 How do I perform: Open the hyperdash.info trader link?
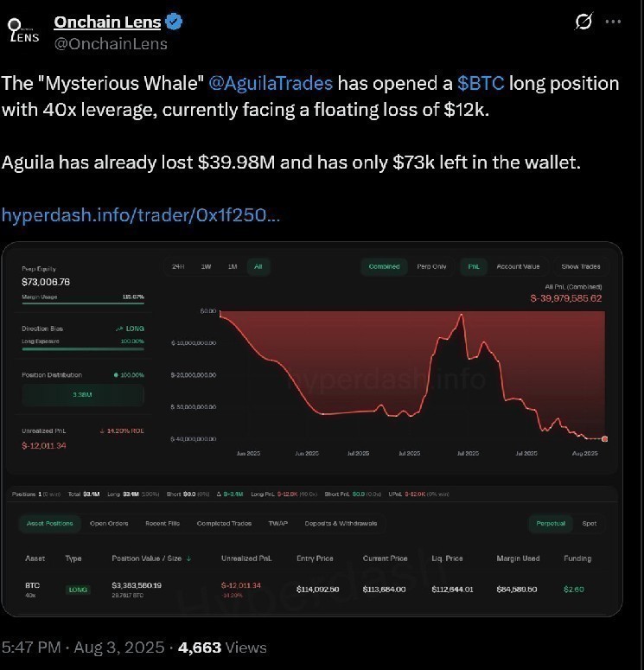coord(140,214)
